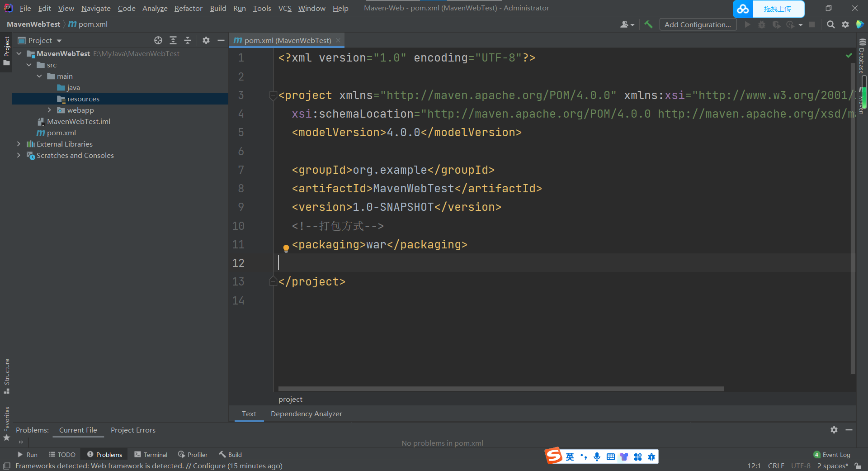
Task: Click the CRLF line separator indicator
Action: (x=776, y=466)
